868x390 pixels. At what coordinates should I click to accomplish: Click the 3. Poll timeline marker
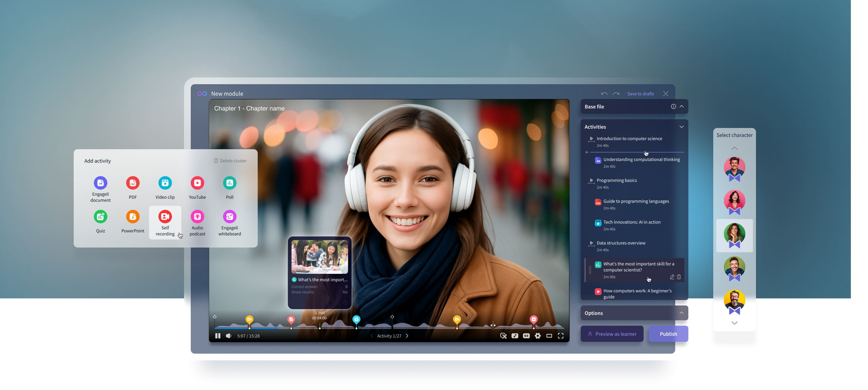pyautogui.click(x=320, y=327)
